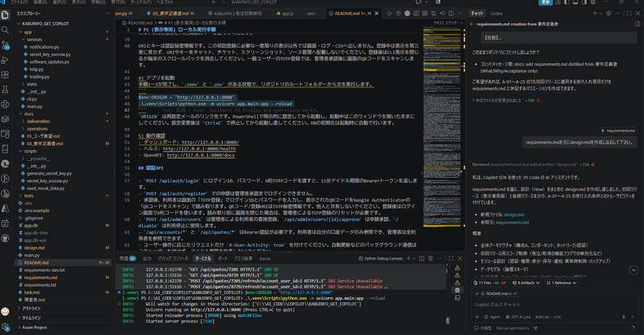Split the terminal panel
644x335 pixels.
coord(422,259)
